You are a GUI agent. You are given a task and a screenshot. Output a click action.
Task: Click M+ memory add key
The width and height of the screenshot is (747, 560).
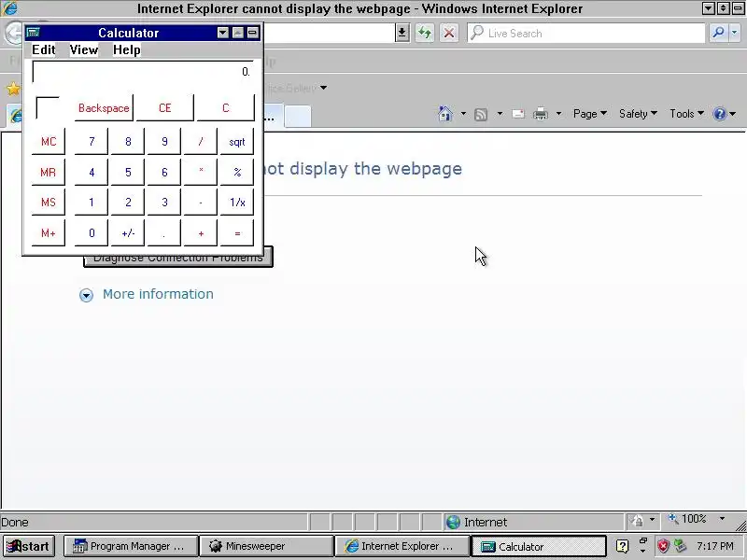49,232
